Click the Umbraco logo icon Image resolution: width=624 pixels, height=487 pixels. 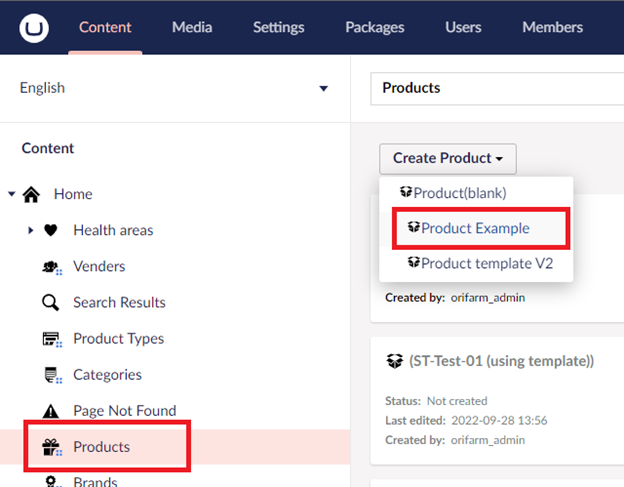coord(34,28)
